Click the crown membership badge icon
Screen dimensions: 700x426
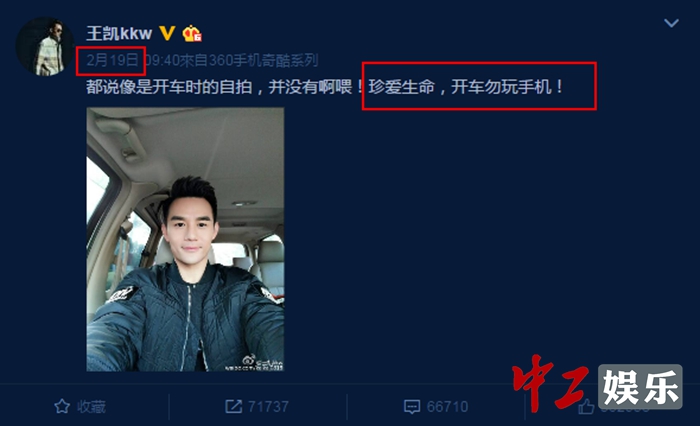pyautogui.click(x=192, y=33)
